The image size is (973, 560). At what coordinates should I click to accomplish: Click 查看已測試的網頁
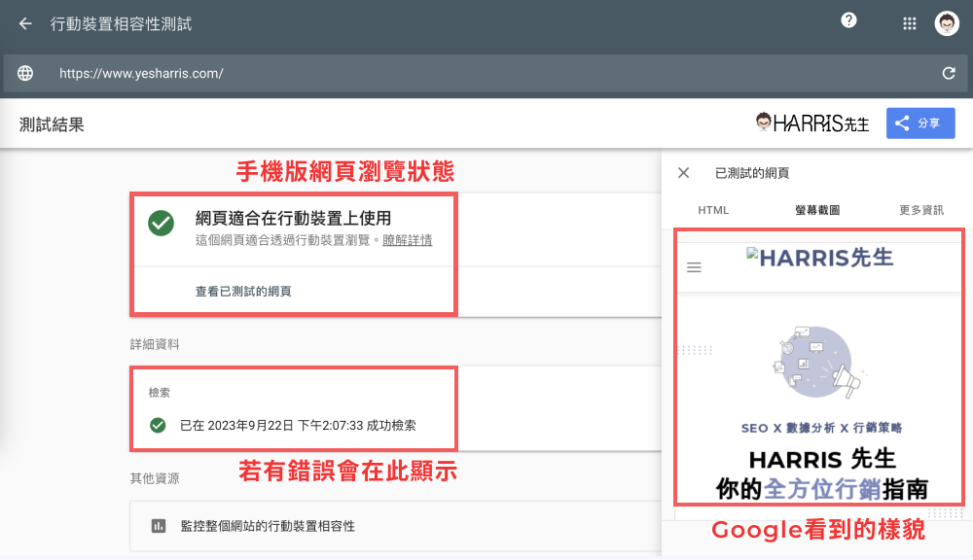click(243, 291)
